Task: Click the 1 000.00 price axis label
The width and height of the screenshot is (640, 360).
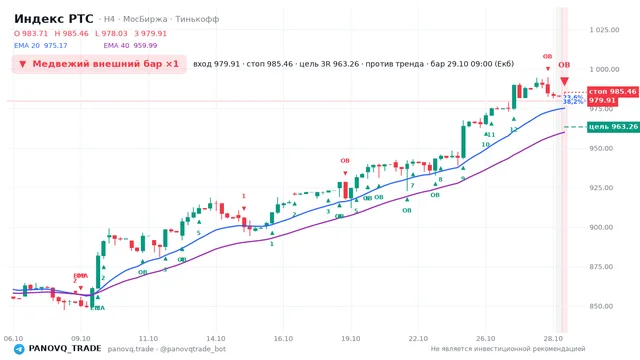Action: (604, 69)
